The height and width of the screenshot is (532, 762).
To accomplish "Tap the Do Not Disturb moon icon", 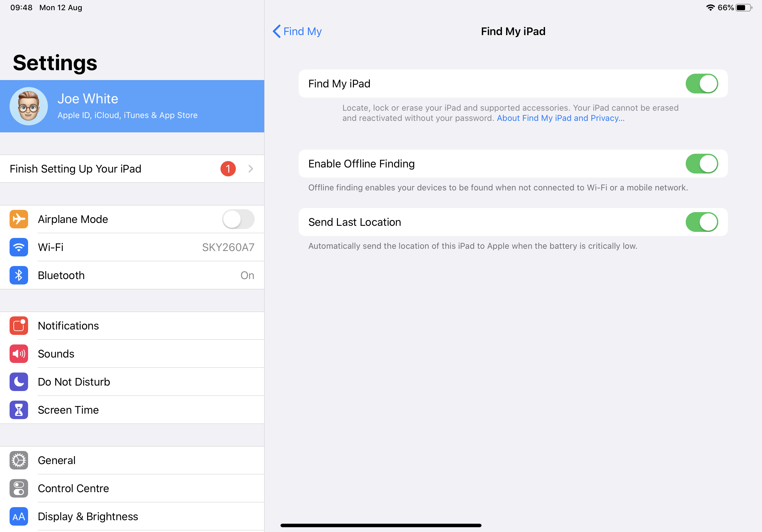I will click(x=19, y=382).
